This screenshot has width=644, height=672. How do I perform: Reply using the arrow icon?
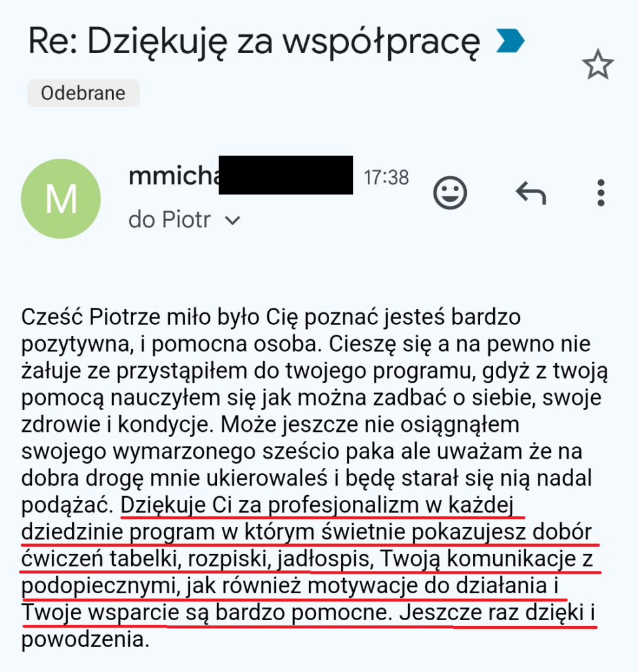coord(531,193)
